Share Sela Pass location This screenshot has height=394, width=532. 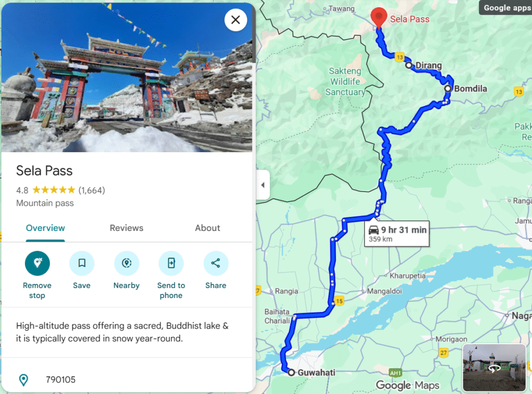[x=216, y=263]
